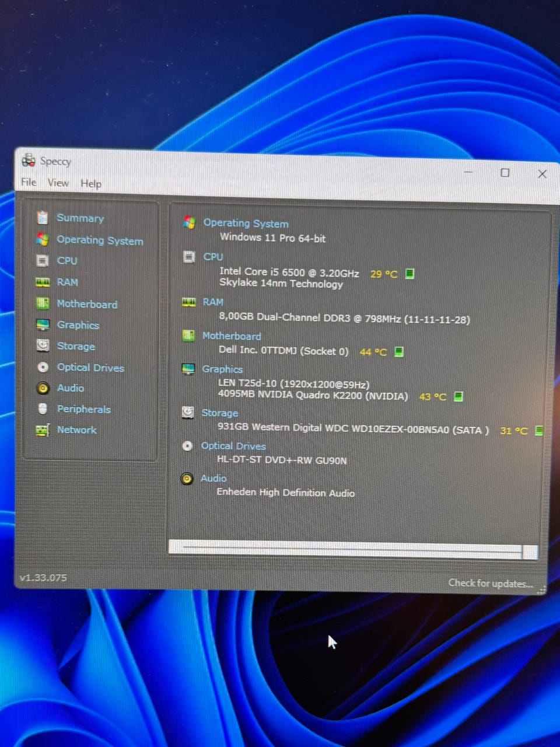The width and height of the screenshot is (560, 747).
Task: Go to the CPU section in sidebar
Action: pos(67,260)
